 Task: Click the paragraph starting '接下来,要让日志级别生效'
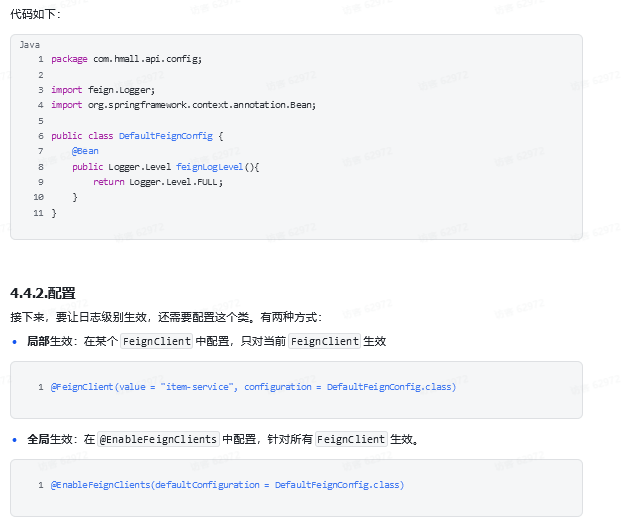click(x=166, y=317)
